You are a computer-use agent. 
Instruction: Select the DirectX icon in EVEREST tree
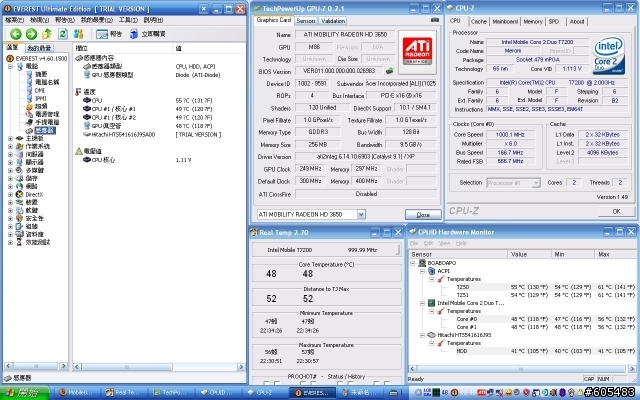click(19, 194)
